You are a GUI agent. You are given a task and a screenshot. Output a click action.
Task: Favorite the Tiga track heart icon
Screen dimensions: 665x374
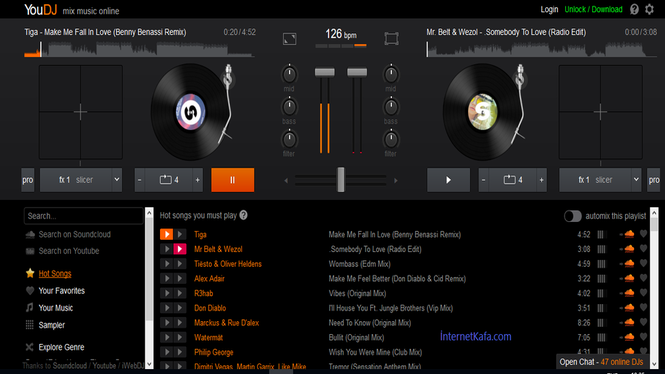coord(643,234)
